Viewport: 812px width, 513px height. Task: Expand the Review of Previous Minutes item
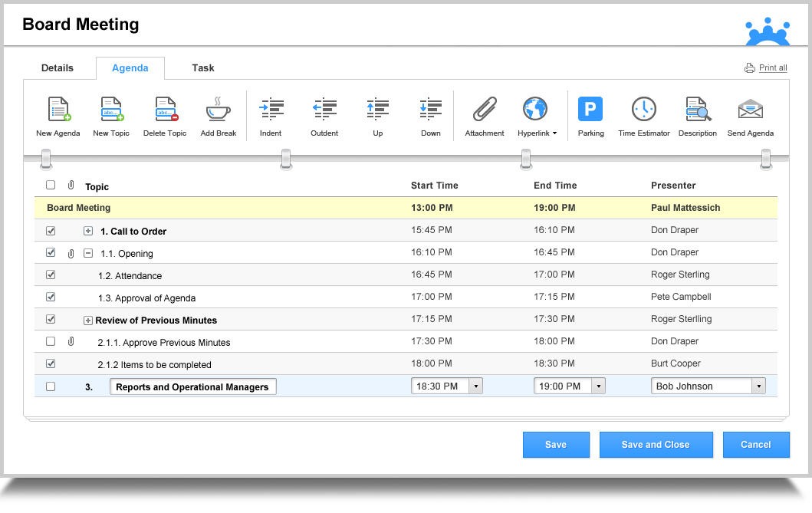tap(88, 321)
